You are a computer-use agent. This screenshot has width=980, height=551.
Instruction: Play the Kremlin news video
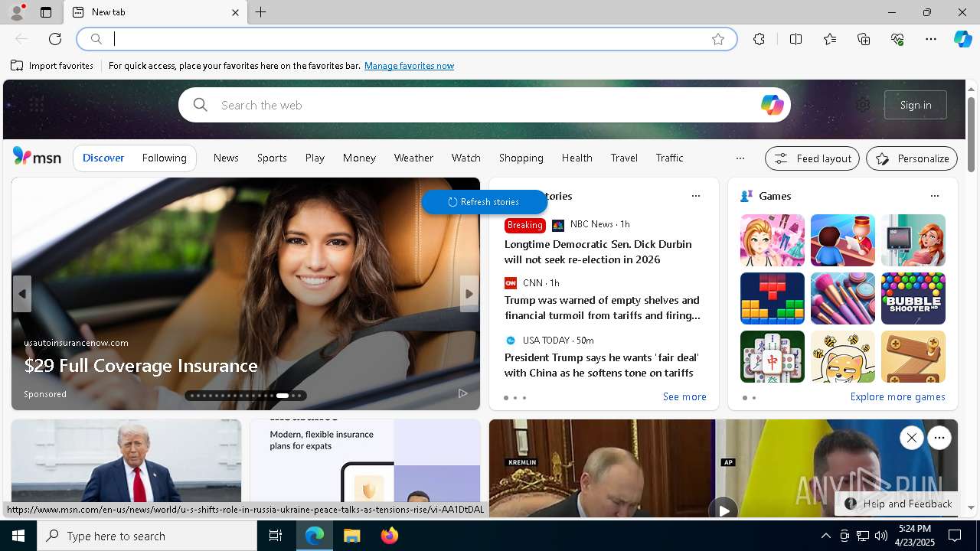click(x=723, y=510)
